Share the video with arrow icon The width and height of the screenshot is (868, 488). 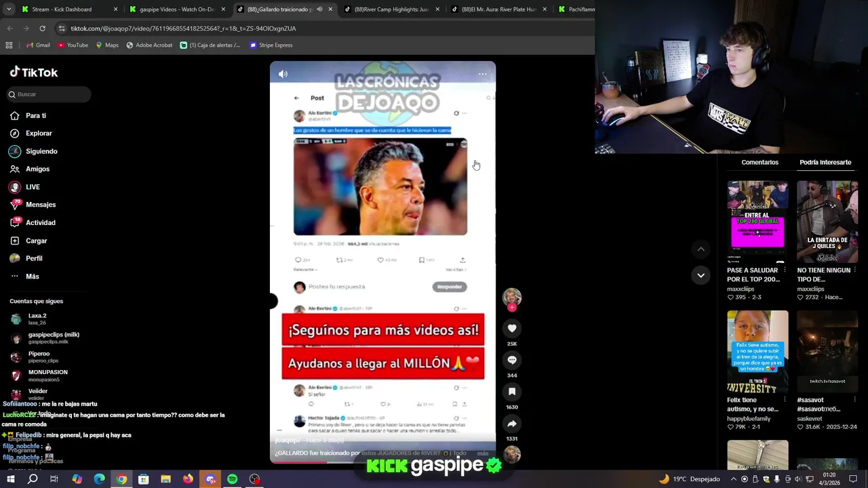tap(512, 424)
